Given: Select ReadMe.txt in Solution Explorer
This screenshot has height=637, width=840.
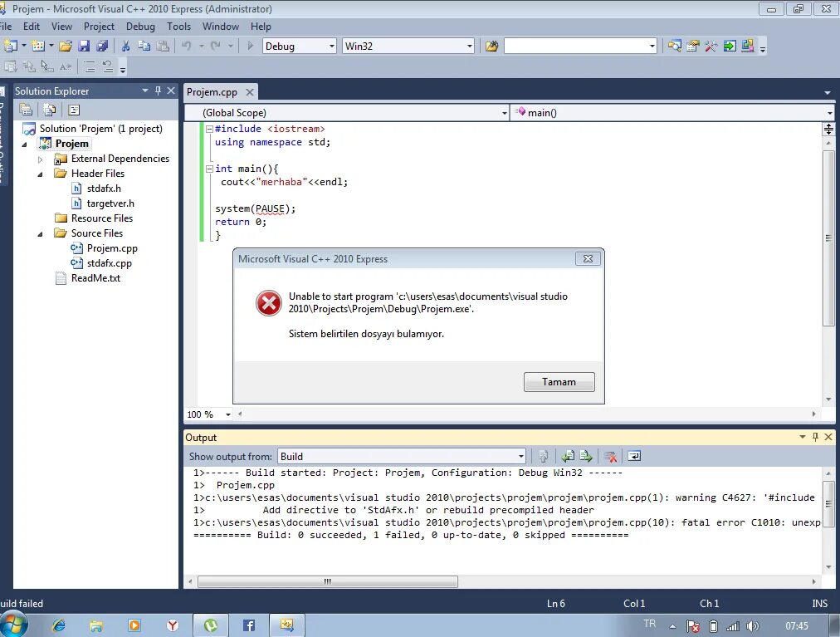Looking at the screenshot, I should pos(96,278).
